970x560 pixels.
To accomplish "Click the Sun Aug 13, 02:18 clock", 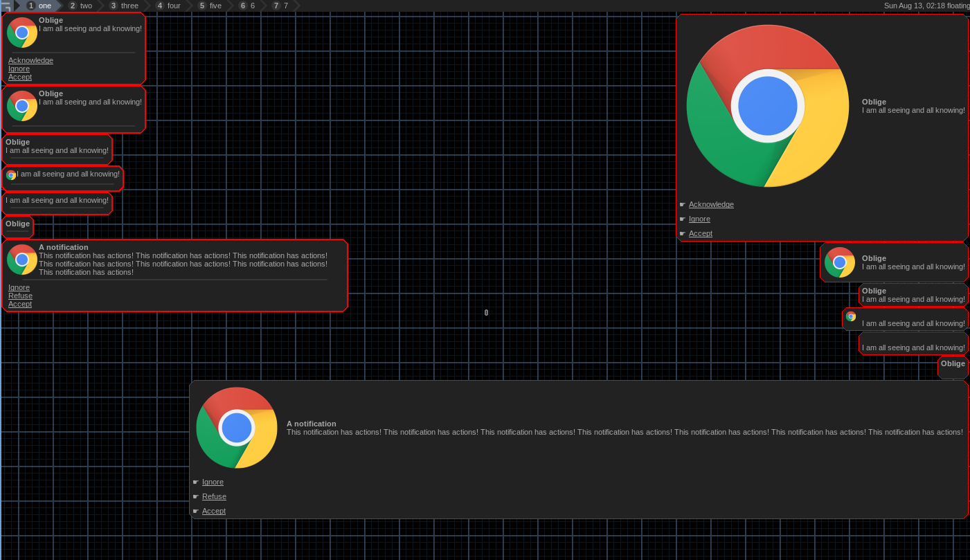I will (915, 6).
